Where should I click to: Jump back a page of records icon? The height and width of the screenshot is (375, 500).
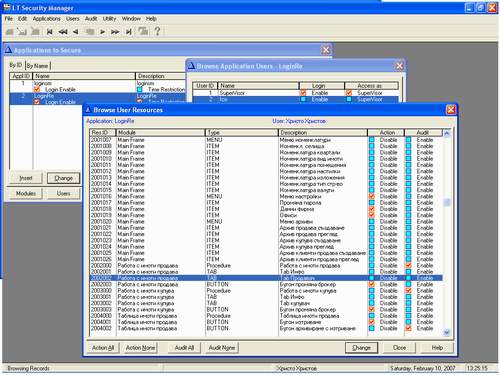click(x=63, y=32)
